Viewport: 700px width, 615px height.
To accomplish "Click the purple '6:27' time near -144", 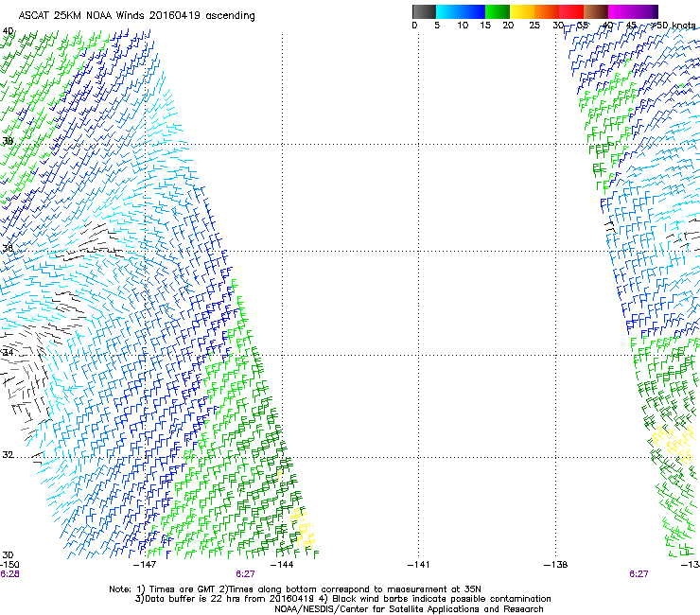I will pyautogui.click(x=246, y=574).
